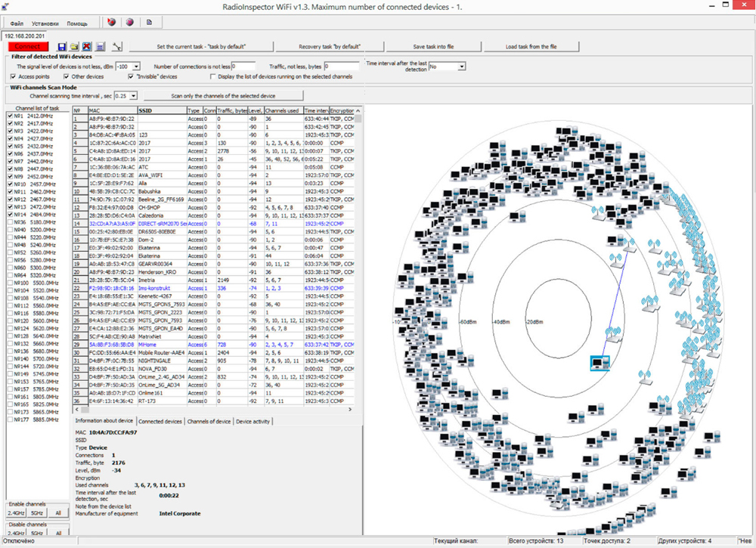Click the gray table icon beside the red X
Image resolution: width=756 pixels, height=548 pixels.
[x=100, y=47]
